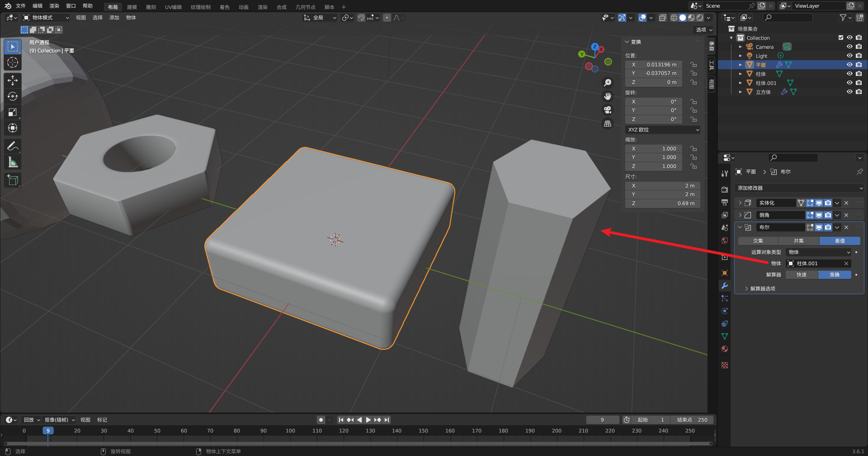
Task: Uncheck the Collection exclude checkbox
Action: 840,38
